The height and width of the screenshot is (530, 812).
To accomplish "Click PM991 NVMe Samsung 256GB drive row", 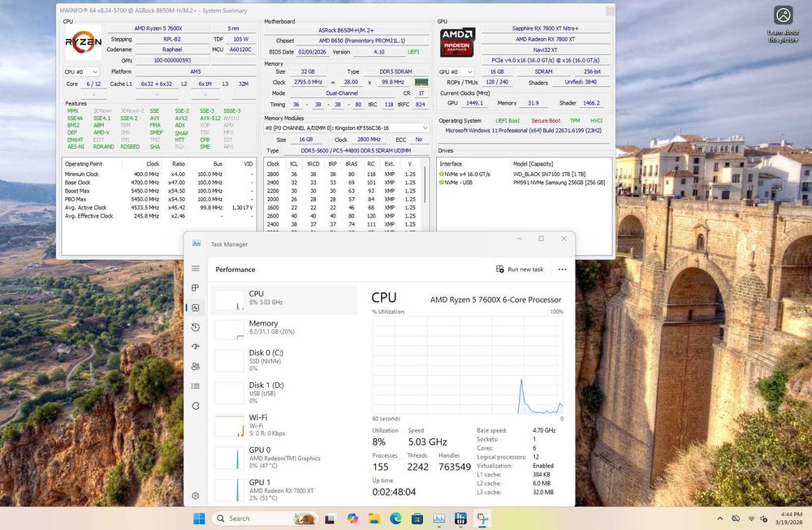I will coord(524,183).
